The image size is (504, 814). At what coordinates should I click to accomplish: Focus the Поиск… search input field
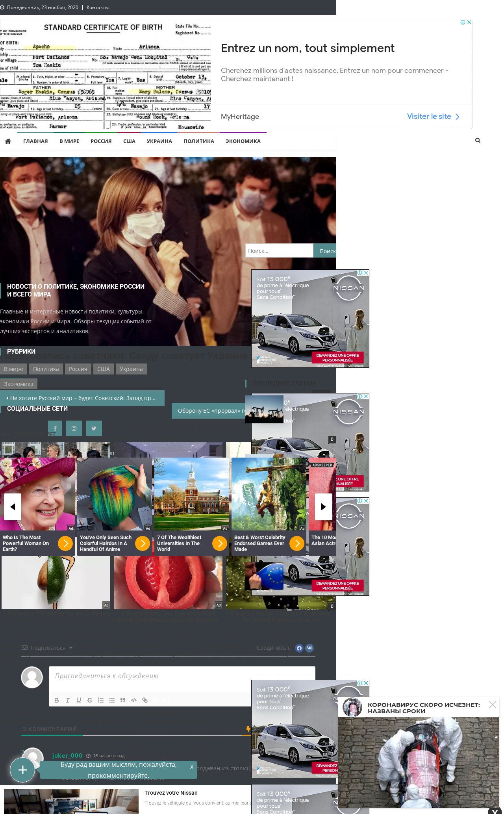pos(279,250)
